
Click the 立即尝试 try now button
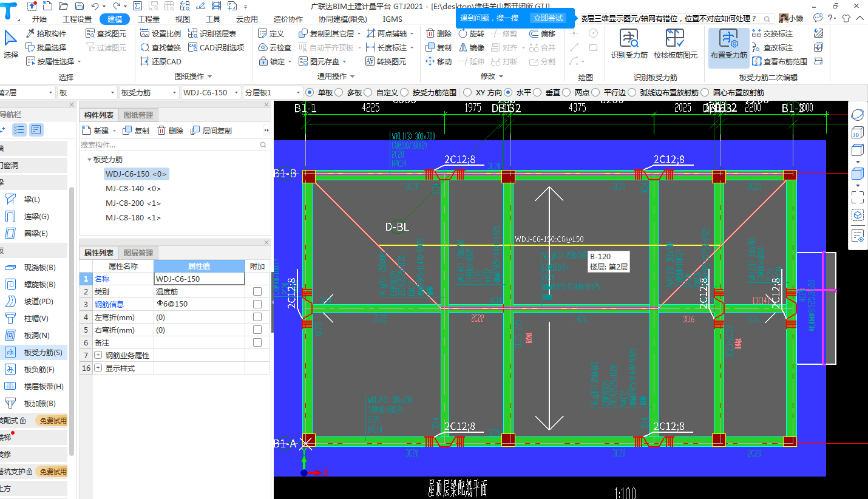click(x=547, y=18)
